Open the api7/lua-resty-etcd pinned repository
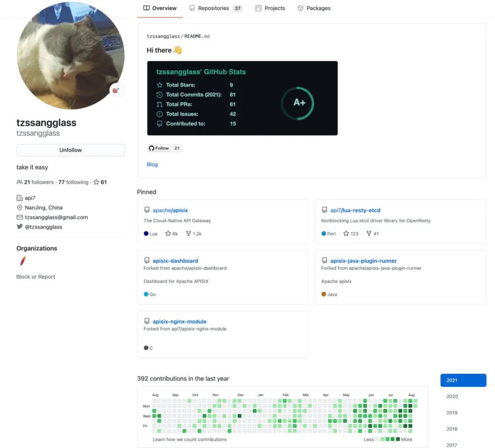495x448 pixels. 355,210
